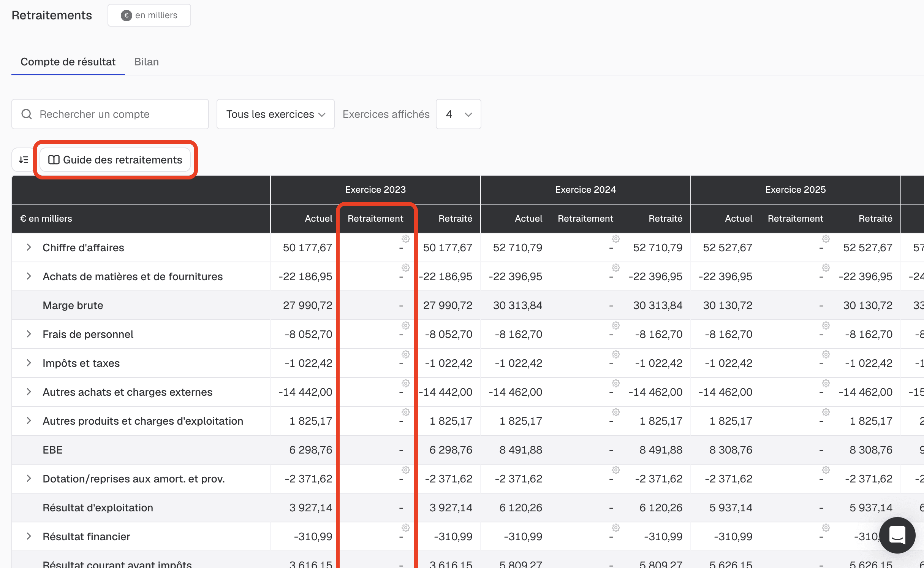Expand the Dotation/reprises aux amort. row

point(29,479)
